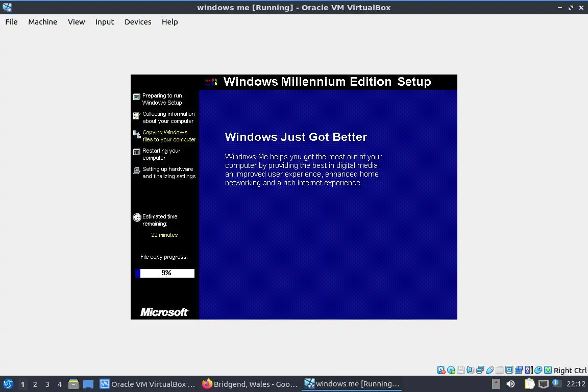
Task: Click the Preparing to run setup step icon
Action: (136, 97)
